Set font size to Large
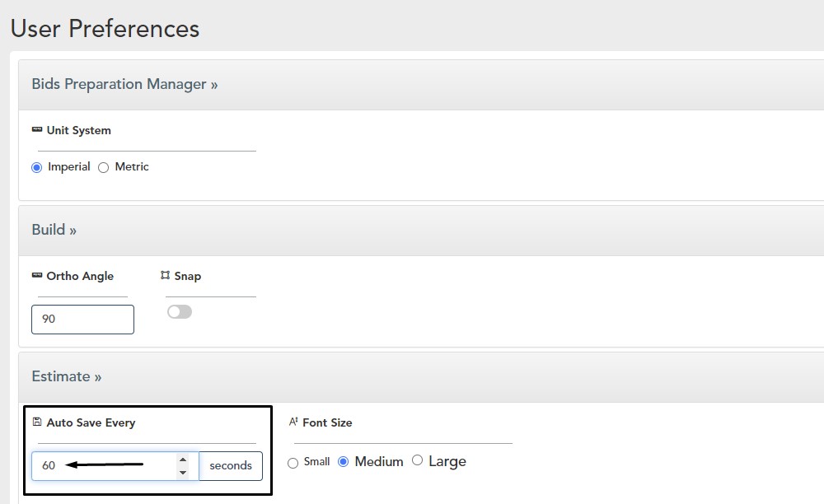824x504 pixels. coord(417,460)
